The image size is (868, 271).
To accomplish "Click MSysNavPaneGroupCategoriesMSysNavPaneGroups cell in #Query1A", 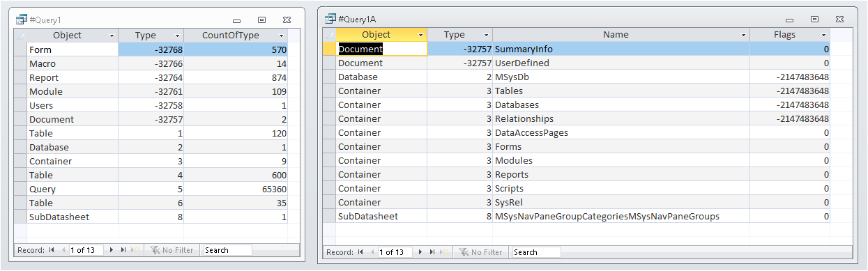I will click(621, 216).
